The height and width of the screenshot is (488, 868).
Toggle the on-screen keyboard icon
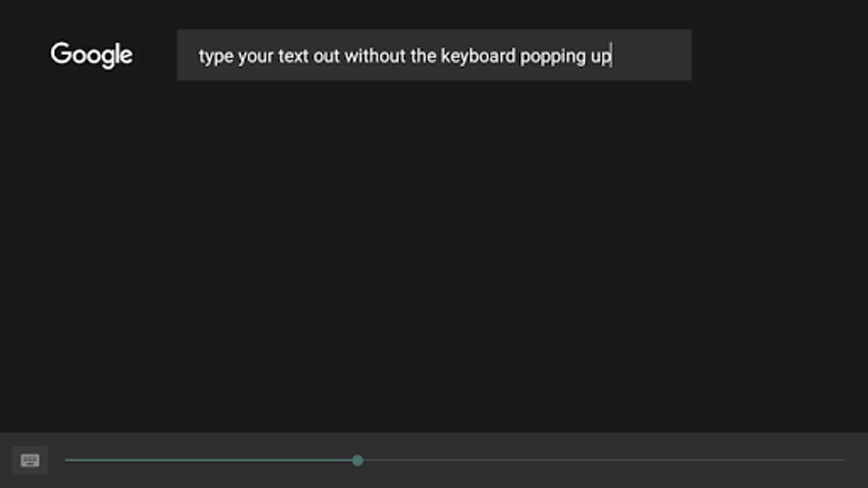[x=30, y=460]
